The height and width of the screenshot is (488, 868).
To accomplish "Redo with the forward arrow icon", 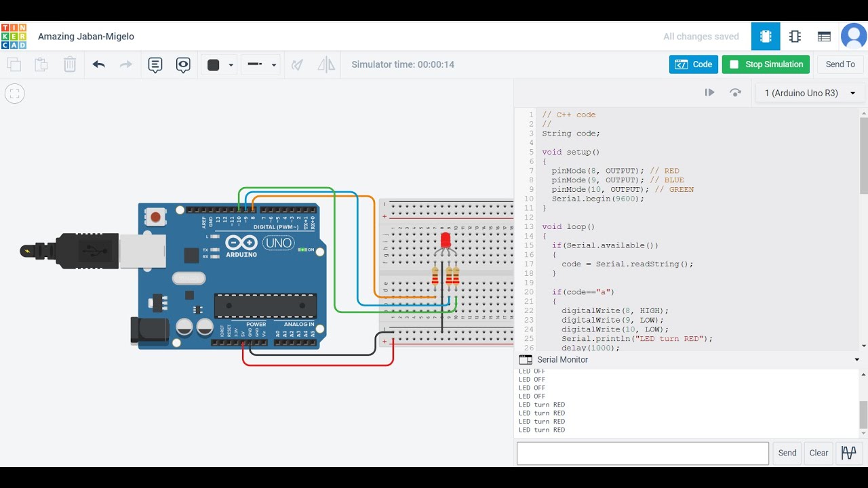I will click(126, 64).
